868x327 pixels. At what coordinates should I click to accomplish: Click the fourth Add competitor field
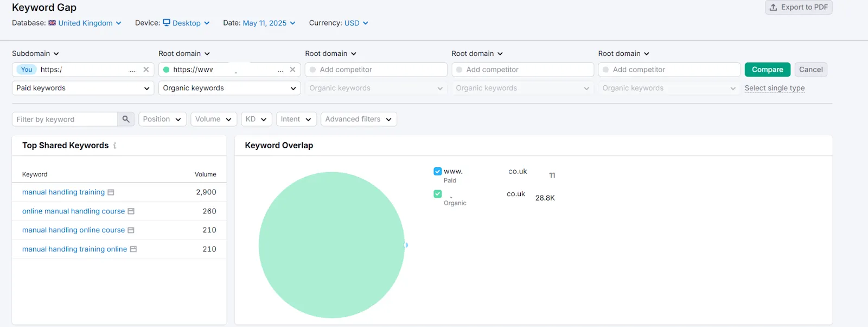(522, 70)
